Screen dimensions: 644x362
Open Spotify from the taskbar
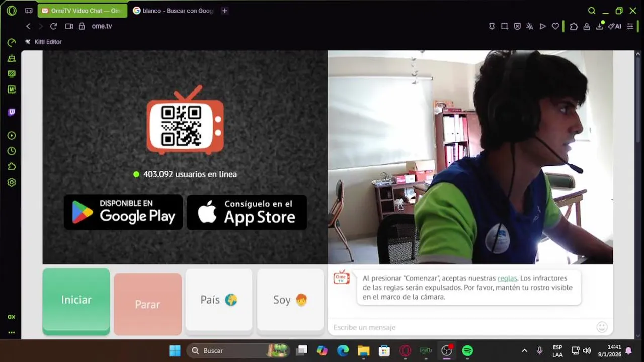pyautogui.click(x=467, y=351)
